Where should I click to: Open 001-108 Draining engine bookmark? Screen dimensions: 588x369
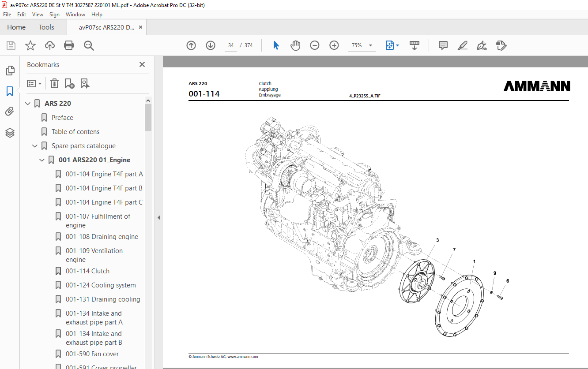coord(102,237)
